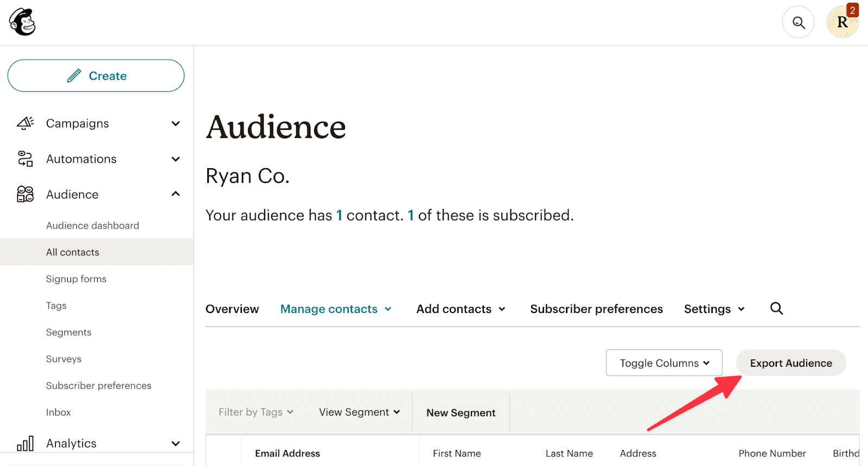Viewport: 868px width, 466px height.
Task: Open Signup forms in sidebar
Action: pos(76,279)
